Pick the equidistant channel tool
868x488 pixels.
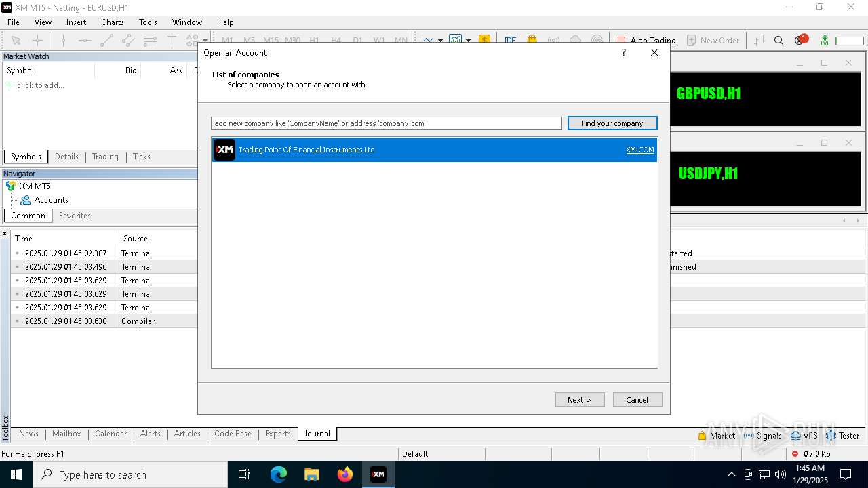pyautogui.click(x=128, y=40)
